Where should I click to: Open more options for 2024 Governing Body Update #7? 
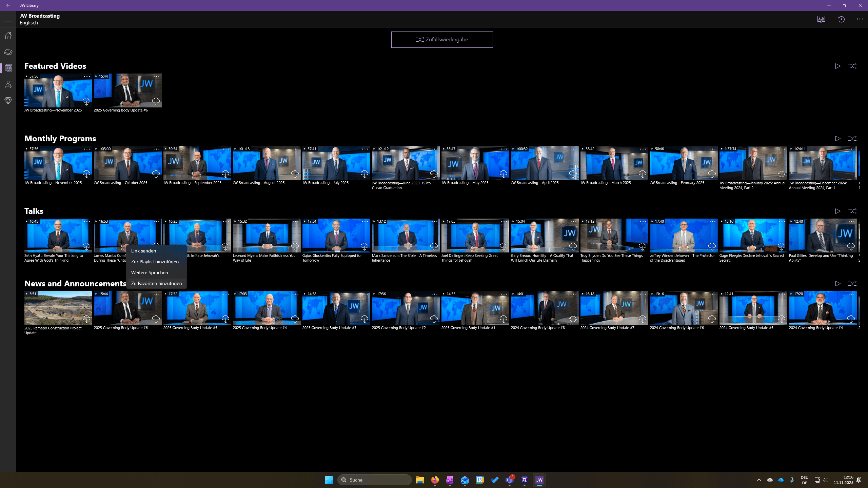click(x=643, y=294)
